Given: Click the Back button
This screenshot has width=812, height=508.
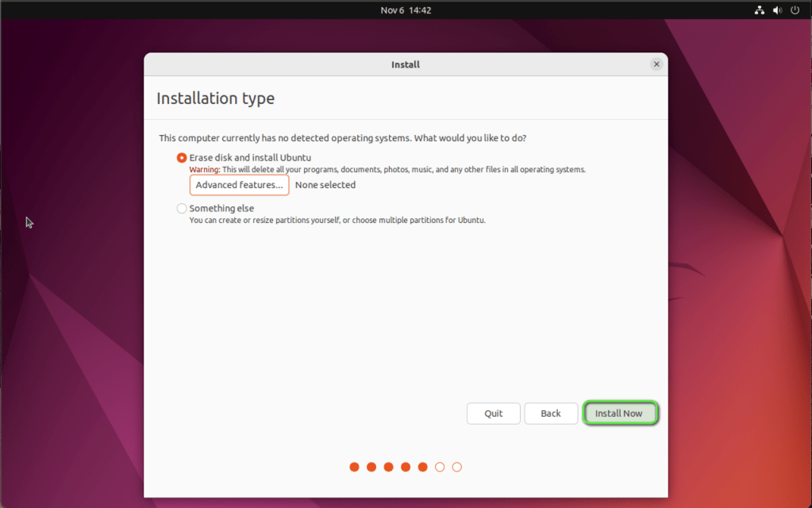Looking at the screenshot, I should 551,413.
